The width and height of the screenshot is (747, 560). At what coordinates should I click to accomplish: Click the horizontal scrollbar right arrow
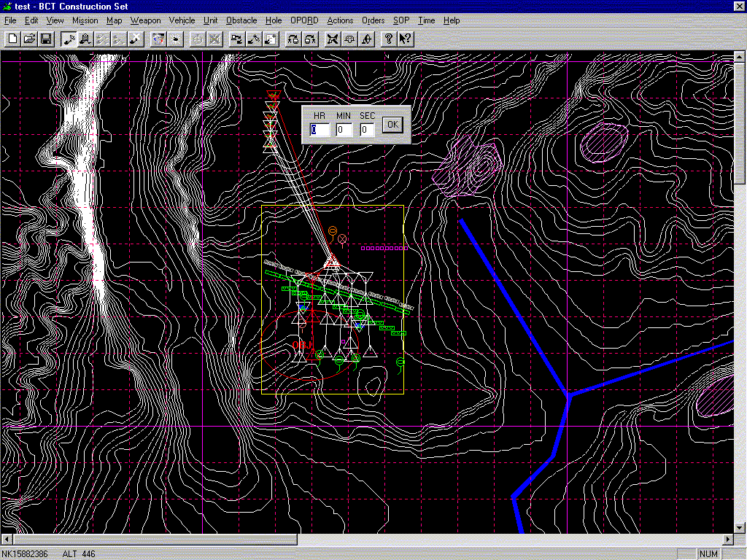coord(727,540)
